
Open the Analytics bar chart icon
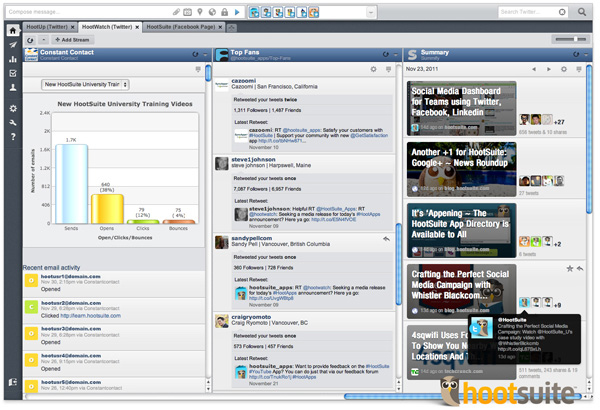[13, 59]
